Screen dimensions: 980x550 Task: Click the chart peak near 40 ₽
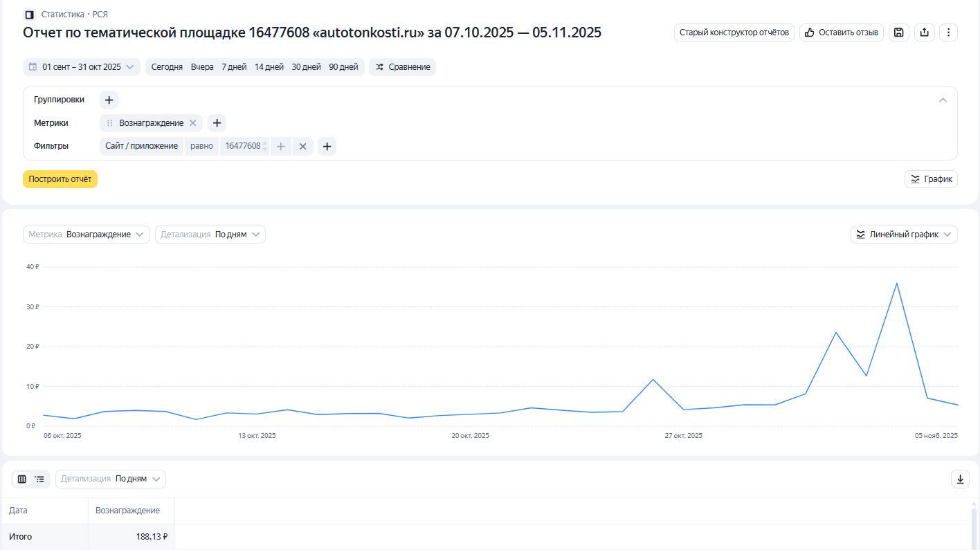[x=896, y=284]
